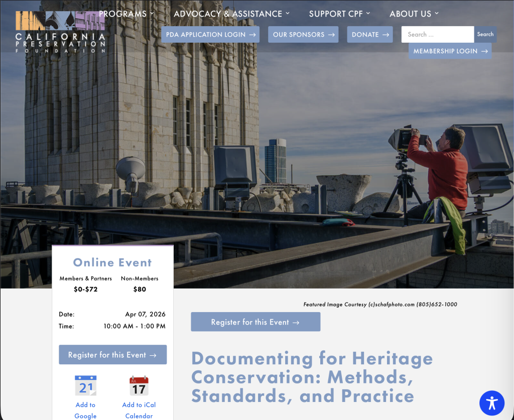Click inside the search field
Viewport: 514px width, 420px height.
[x=436, y=34]
